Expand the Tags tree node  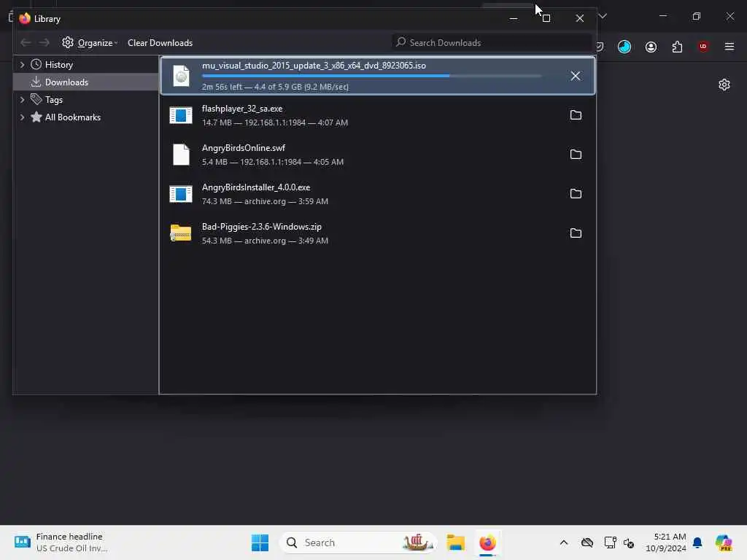point(22,99)
